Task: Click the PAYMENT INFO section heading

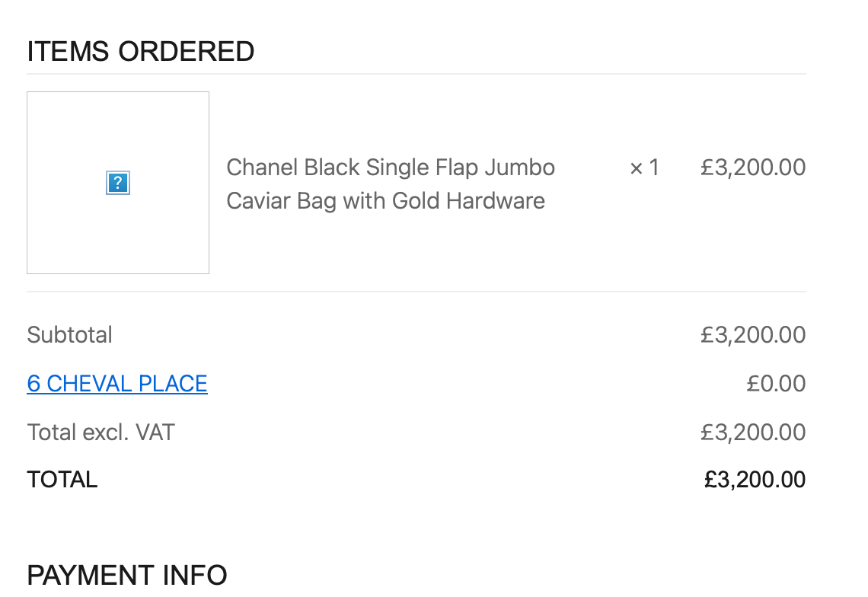Action: pyautogui.click(x=126, y=576)
